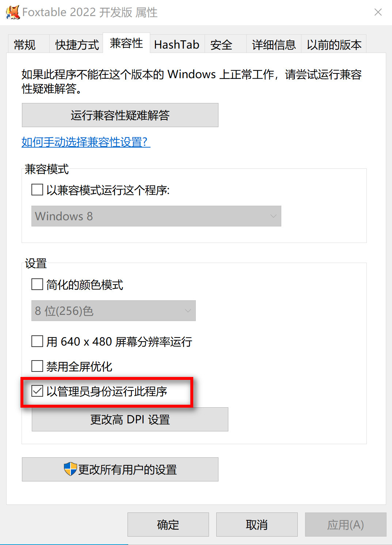Confirm with the 确定 button
The image size is (392, 545).
point(168,525)
